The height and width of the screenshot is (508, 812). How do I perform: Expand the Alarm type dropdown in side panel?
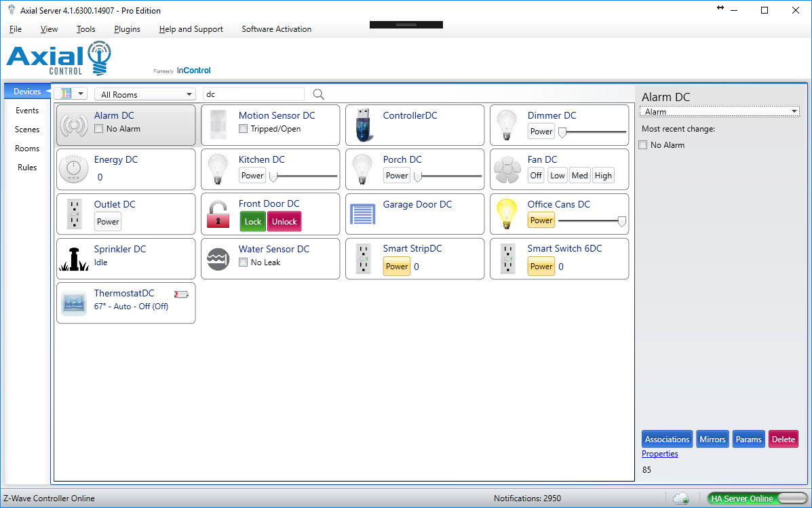tap(719, 112)
